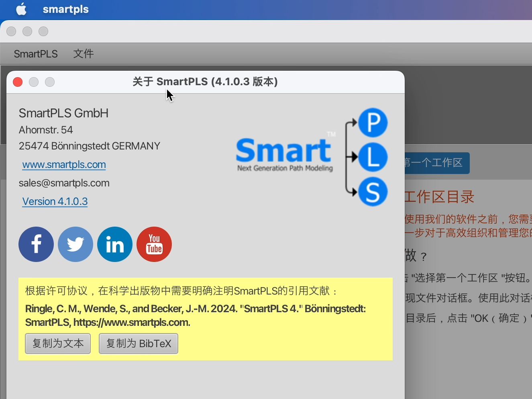Screen dimensions: 532x399
Task: Open SmartPLS Twitter bird icon
Action: [x=75, y=244]
